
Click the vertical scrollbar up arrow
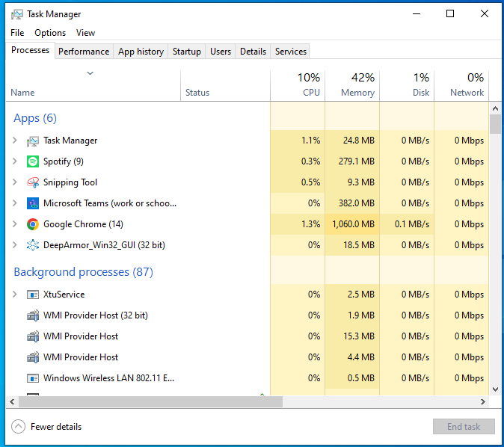(x=495, y=108)
